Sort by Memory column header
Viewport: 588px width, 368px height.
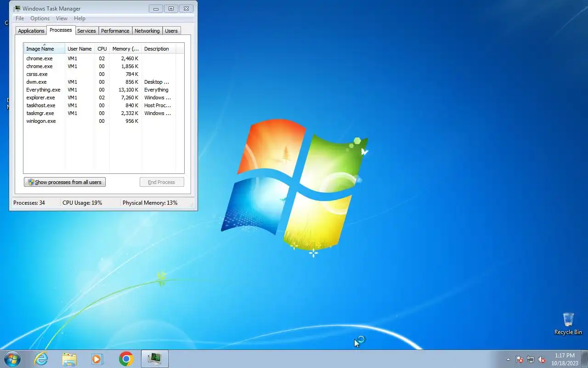125,49
